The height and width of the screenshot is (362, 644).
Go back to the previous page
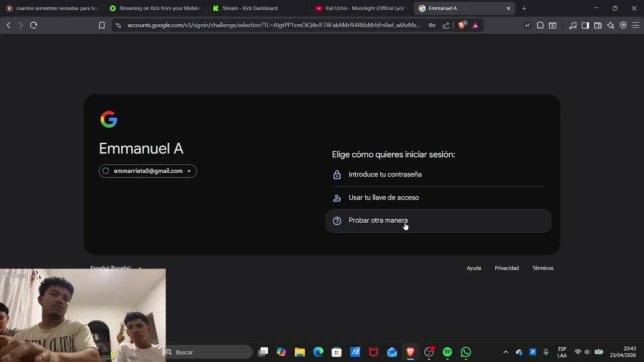click(9, 25)
